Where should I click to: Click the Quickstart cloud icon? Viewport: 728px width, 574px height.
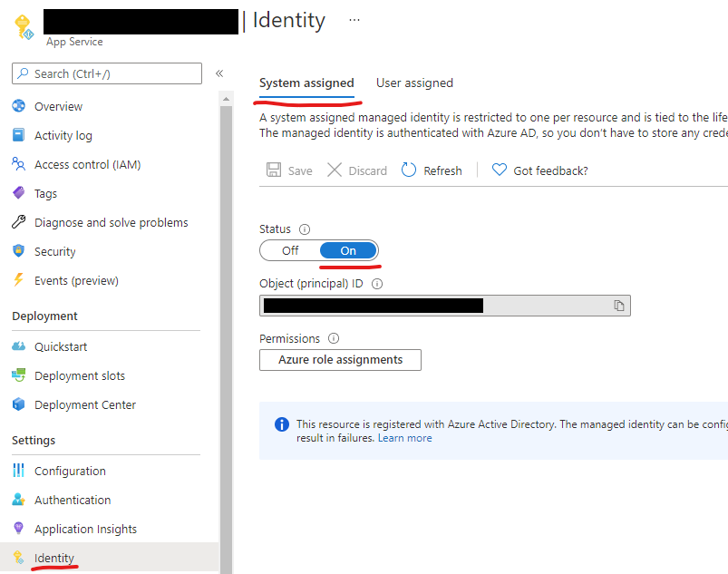click(18, 346)
